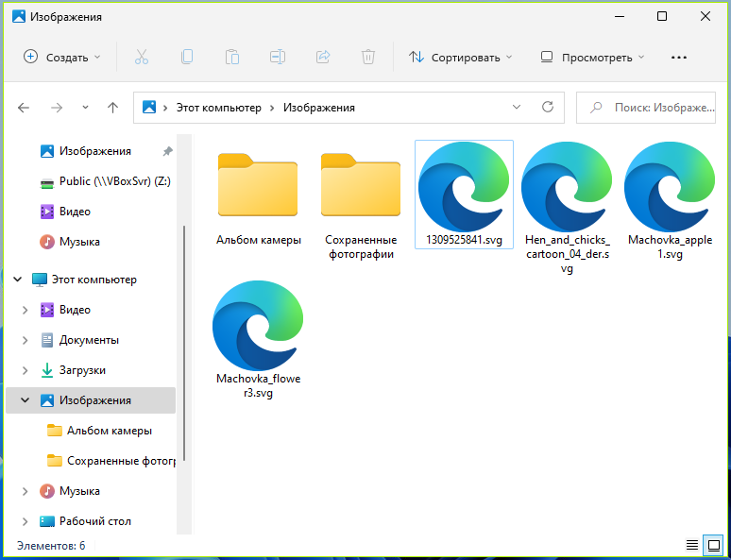Expand the Загрузки tree node
The height and width of the screenshot is (560, 731).
[25, 370]
